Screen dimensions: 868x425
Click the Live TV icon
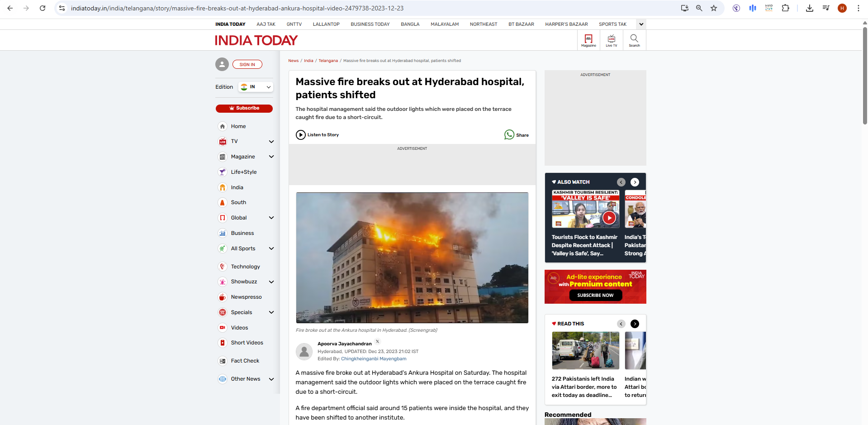tap(611, 40)
